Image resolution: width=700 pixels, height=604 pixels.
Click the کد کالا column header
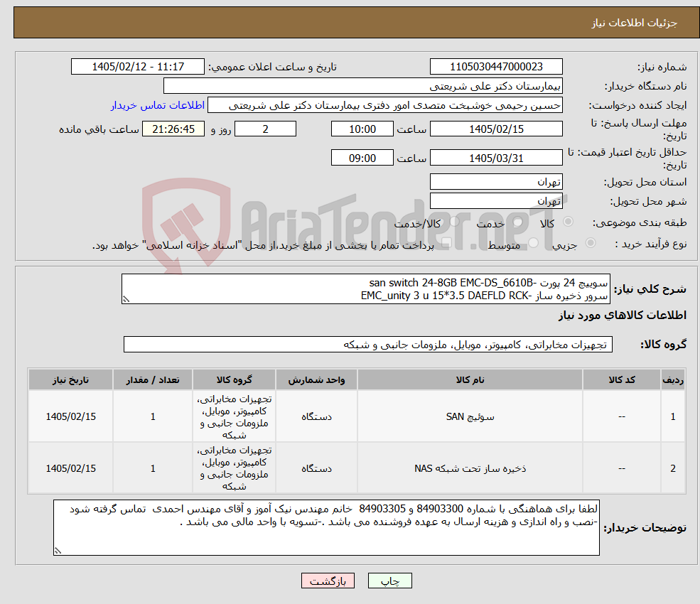click(x=621, y=379)
